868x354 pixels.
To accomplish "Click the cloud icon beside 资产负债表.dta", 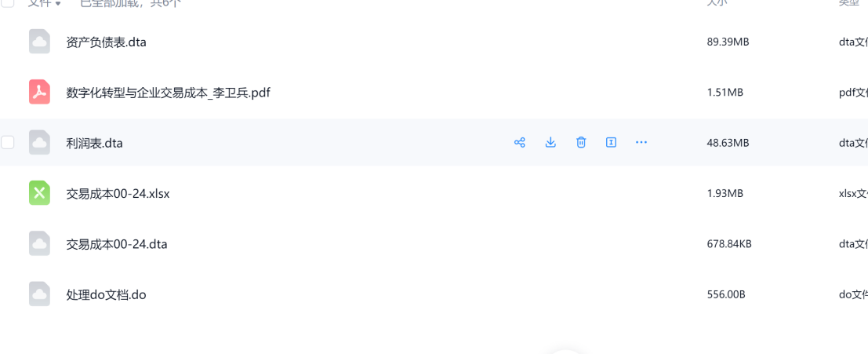I will (x=39, y=42).
